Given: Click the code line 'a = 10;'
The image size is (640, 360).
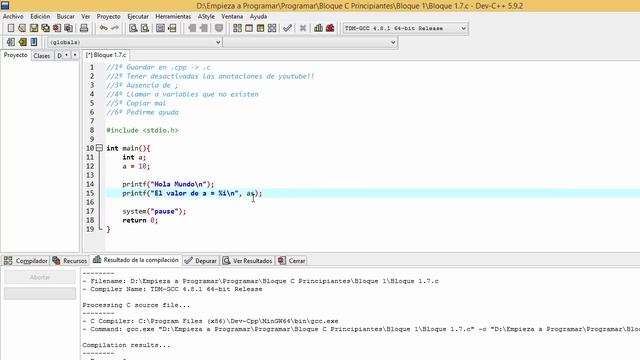Looking at the screenshot, I should tap(136, 166).
